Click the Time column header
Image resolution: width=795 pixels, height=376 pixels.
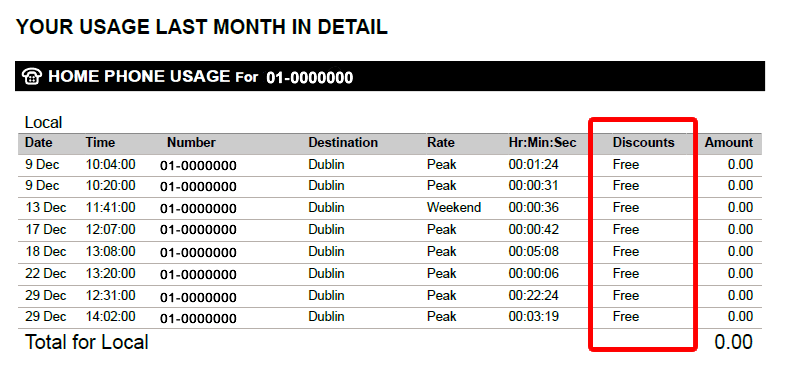click(x=100, y=143)
